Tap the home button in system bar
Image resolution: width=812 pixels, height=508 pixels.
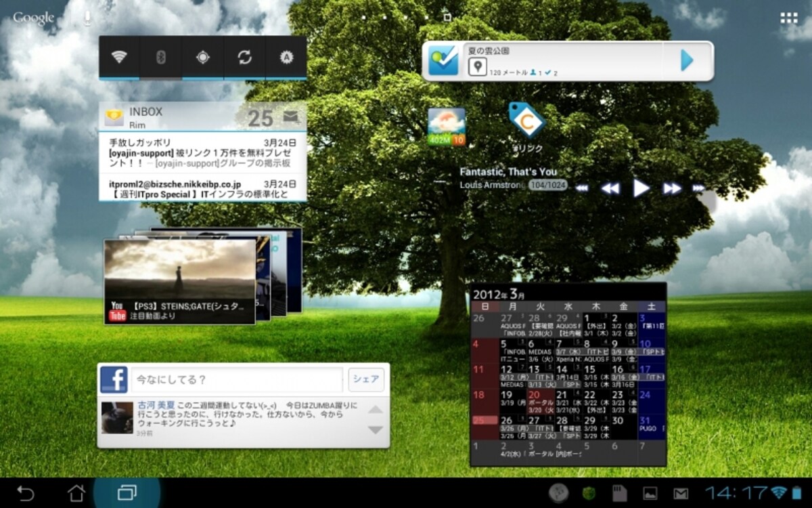click(76, 492)
